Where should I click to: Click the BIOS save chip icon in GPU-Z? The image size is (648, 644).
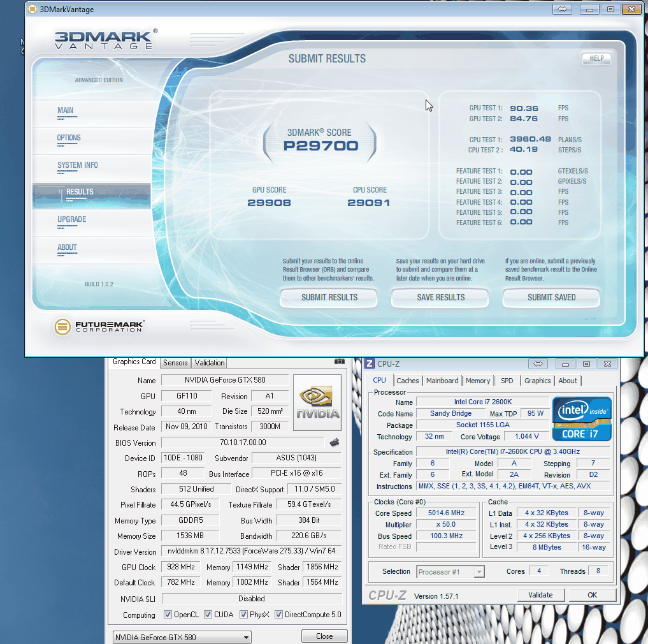[335, 443]
